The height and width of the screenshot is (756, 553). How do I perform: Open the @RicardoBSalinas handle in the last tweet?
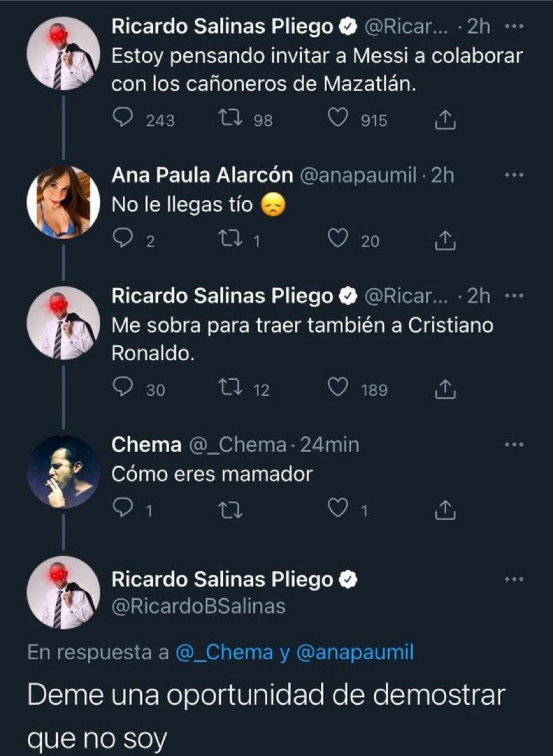coord(198,607)
